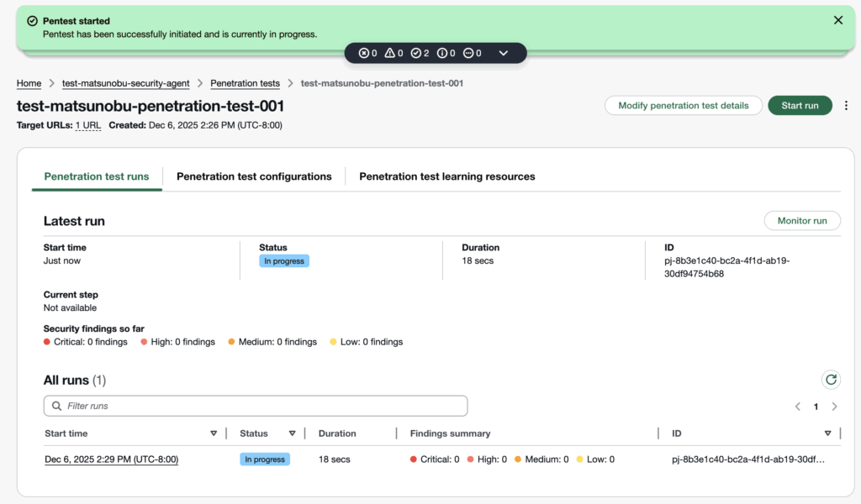Viewport: 861px width, 504px height.
Task: Open the three-dot more actions menu
Action: coord(846,105)
